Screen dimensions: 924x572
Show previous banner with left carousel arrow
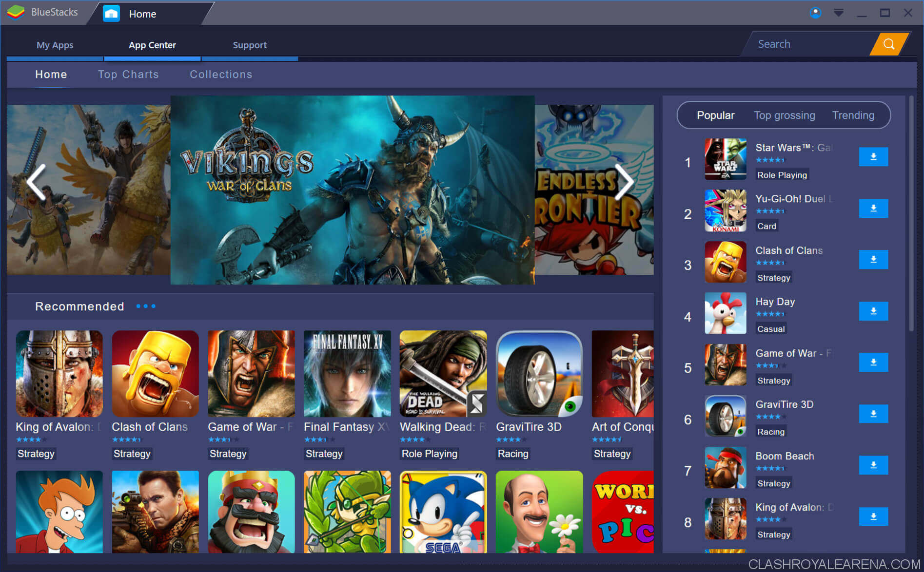36,182
